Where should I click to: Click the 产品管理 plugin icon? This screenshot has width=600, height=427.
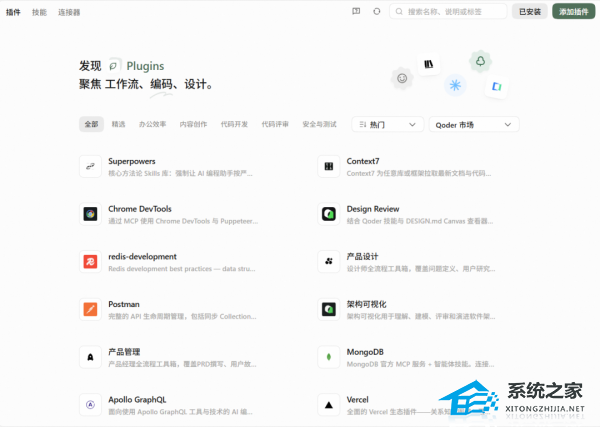90,357
